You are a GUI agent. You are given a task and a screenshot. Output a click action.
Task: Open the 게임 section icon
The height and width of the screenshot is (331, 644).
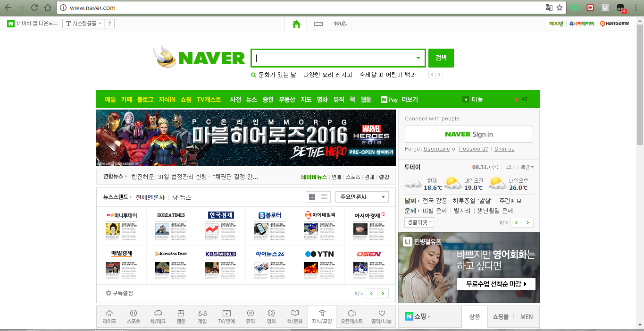coord(203,316)
